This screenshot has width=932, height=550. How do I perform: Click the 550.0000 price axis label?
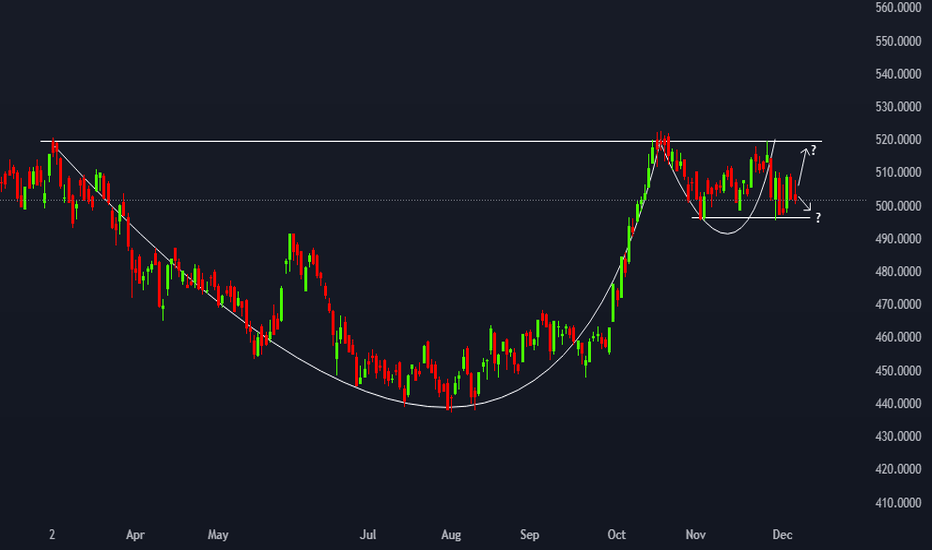[898, 41]
